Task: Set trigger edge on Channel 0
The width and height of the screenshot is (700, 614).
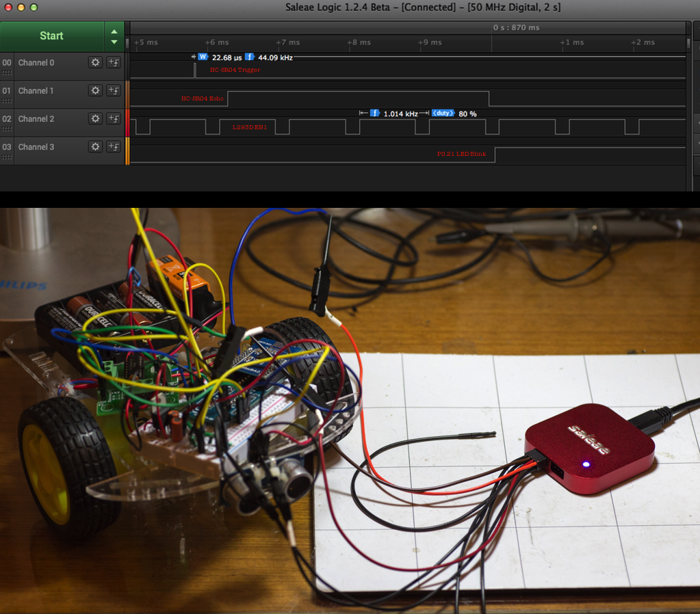Action: tap(114, 62)
